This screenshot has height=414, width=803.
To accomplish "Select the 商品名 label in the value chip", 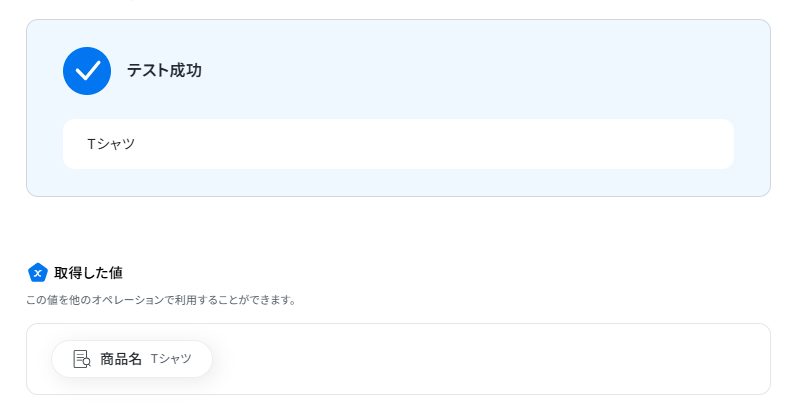I will coord(121,359).
